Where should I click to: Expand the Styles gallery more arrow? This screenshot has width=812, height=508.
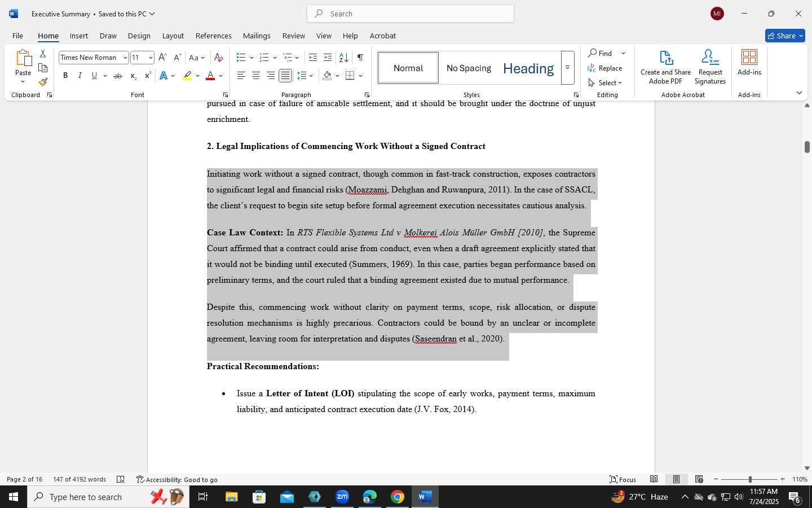(x=568, y=68)
